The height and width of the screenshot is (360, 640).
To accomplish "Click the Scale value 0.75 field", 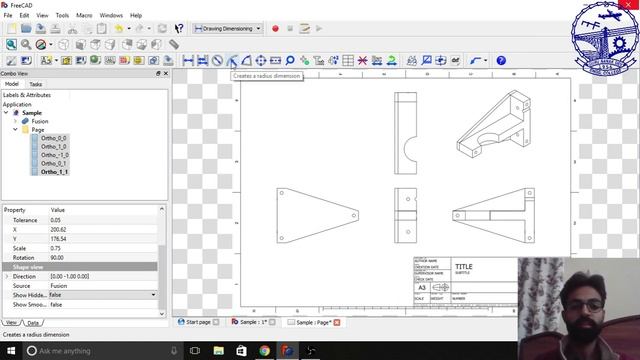I will 103,248.
